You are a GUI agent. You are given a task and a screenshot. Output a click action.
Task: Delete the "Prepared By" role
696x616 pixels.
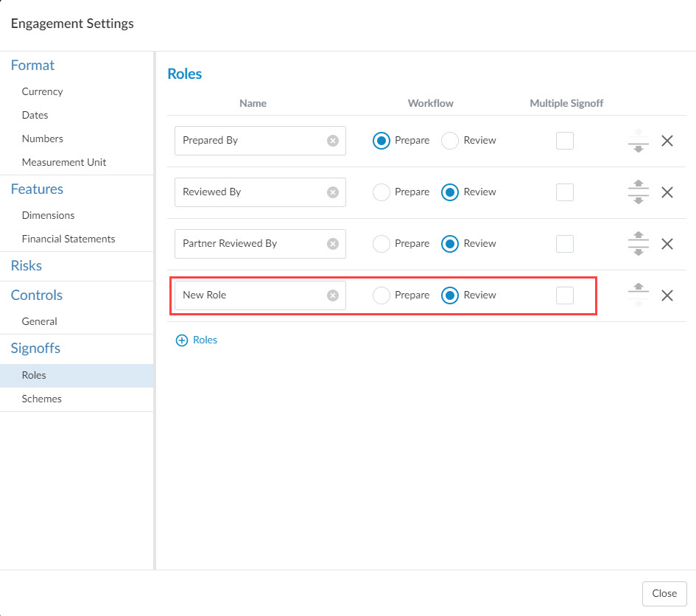[667, 141]
